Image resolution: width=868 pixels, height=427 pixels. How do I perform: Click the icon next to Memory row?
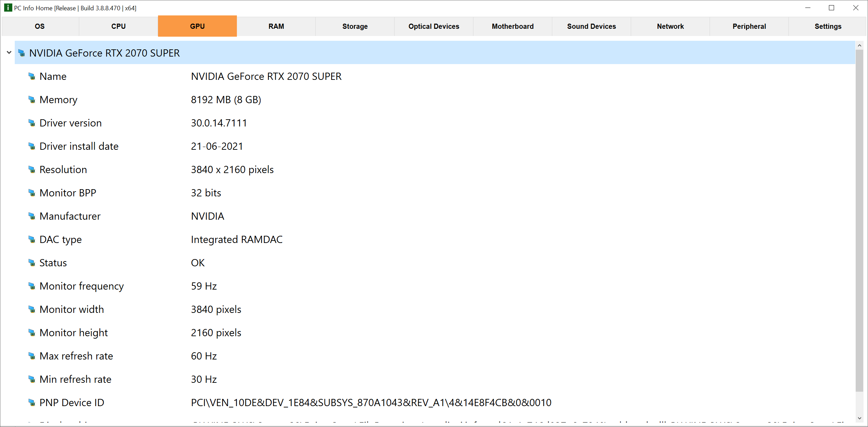pyautogui.click(x=32, y=100)
